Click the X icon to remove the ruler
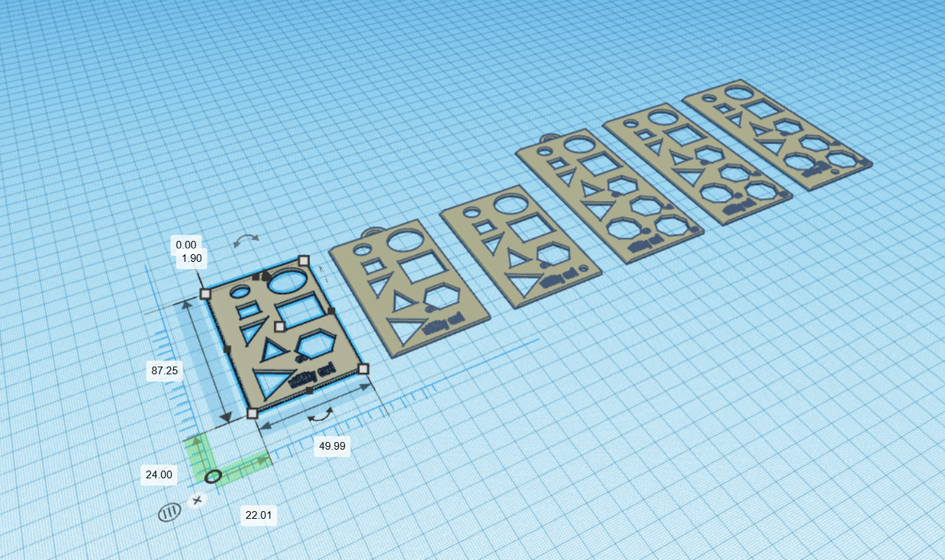 197,500
